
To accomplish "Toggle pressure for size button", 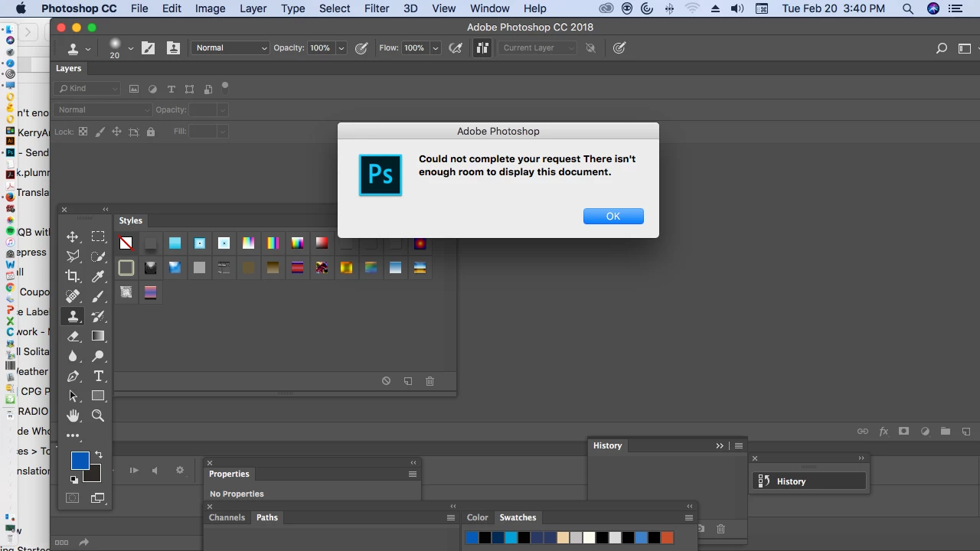I will (619, 48).
